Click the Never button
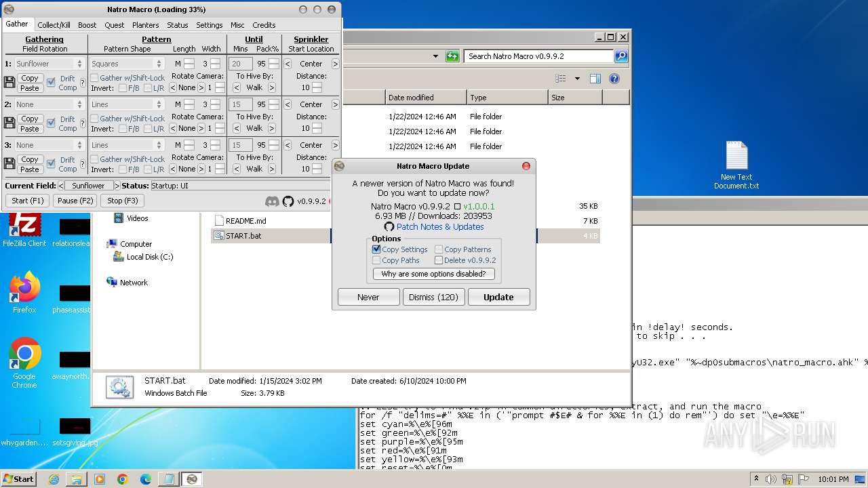The height and width of the screenshot is (488, 868). 368,297
